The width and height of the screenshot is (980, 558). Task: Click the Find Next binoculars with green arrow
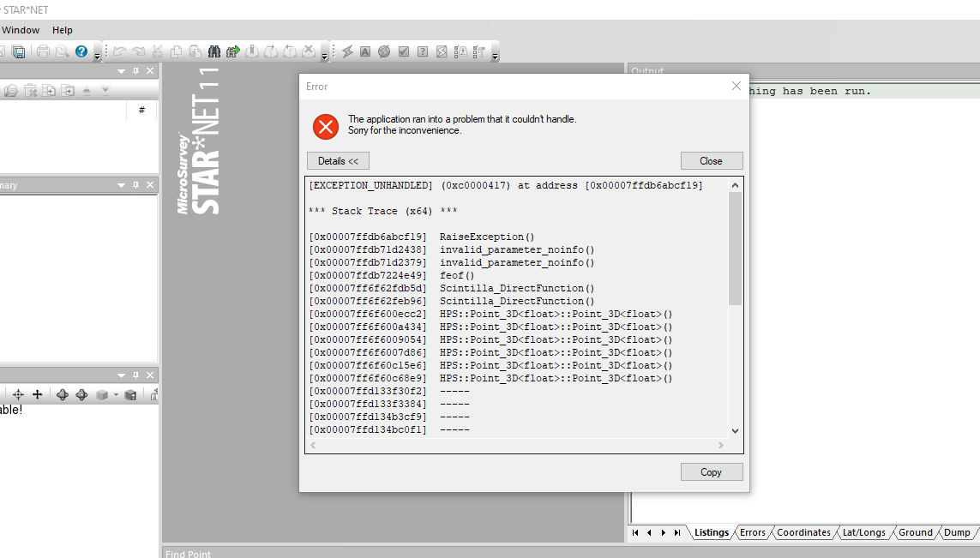coord(232,51)
